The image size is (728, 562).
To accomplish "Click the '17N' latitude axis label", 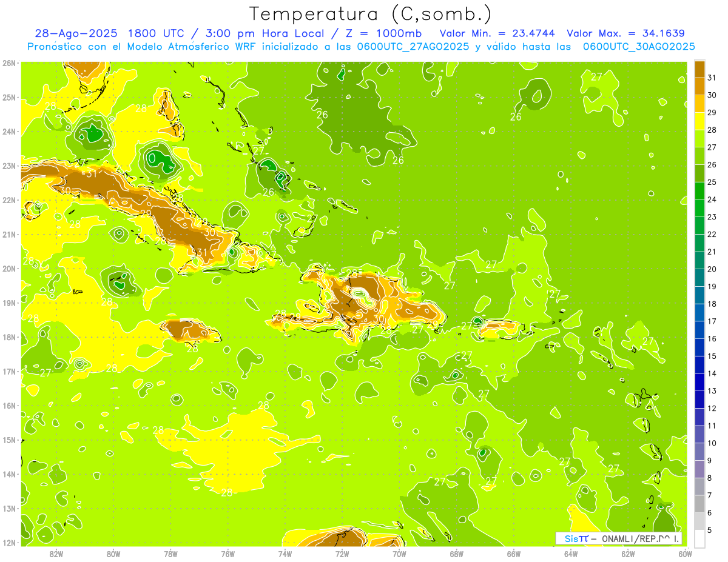I will [x=9, y=371].
